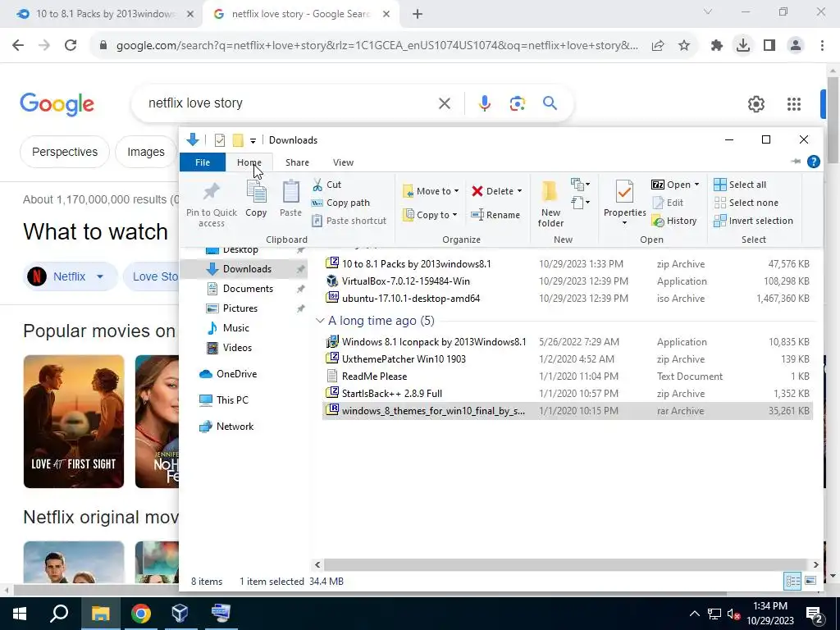Click the Rename button
Viewport: 840px width, 630px height.
[495, 215]
